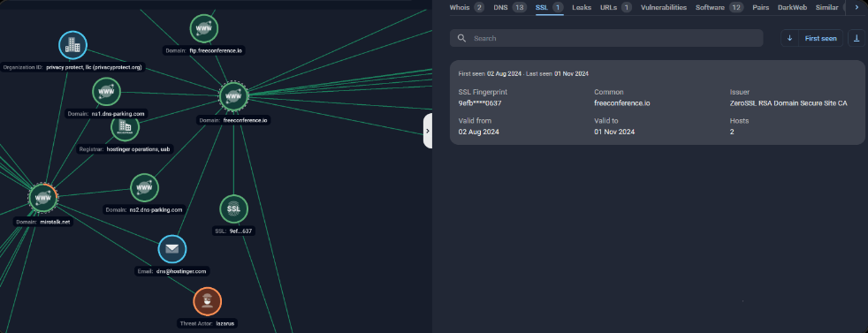Open the First seen sort dropdown
The image size is (868, 333).
click(x=820, y=38)
